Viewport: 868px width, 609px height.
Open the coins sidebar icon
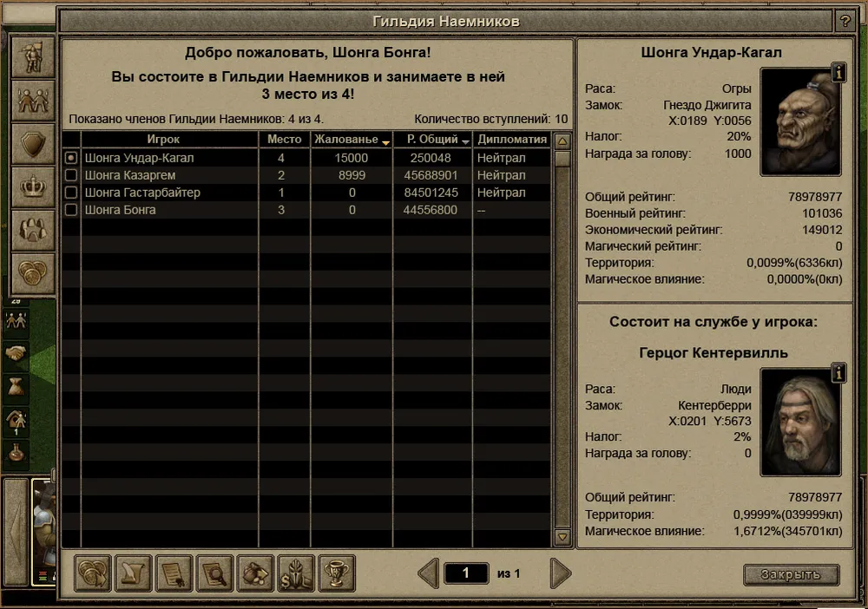(x=33, y=273)
